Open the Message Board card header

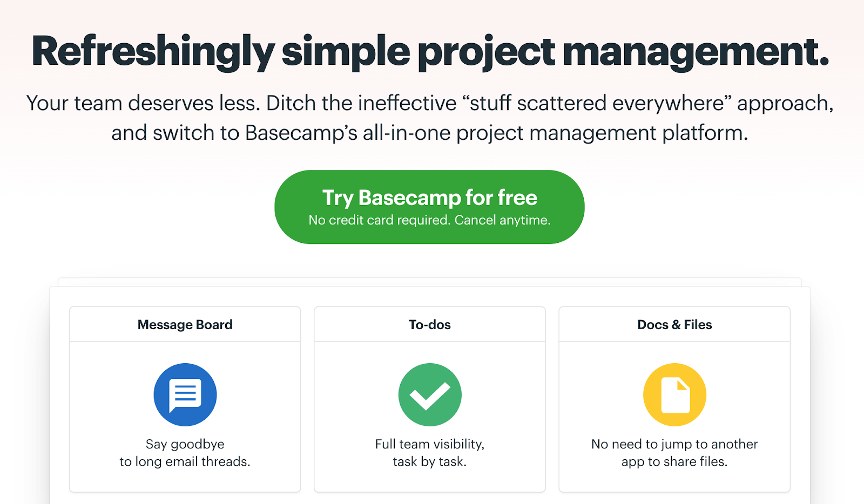[185, 324]
